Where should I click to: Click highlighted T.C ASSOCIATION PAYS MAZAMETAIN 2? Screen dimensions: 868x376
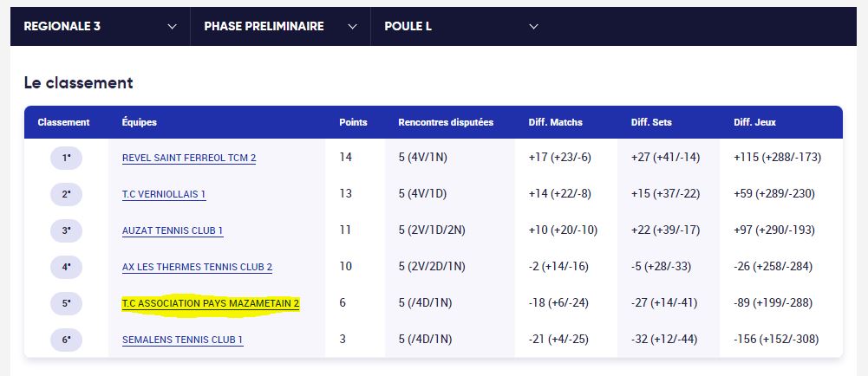(x=211, y=303)
